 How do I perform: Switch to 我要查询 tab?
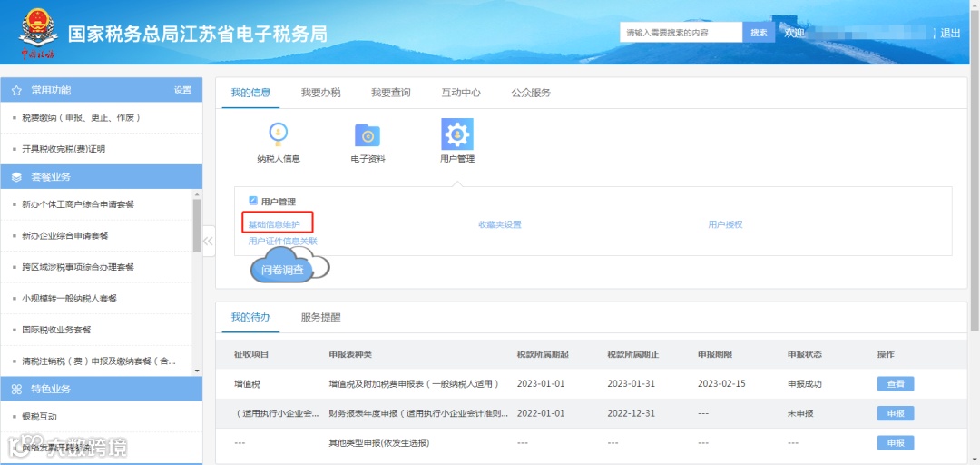pos(390,93)
